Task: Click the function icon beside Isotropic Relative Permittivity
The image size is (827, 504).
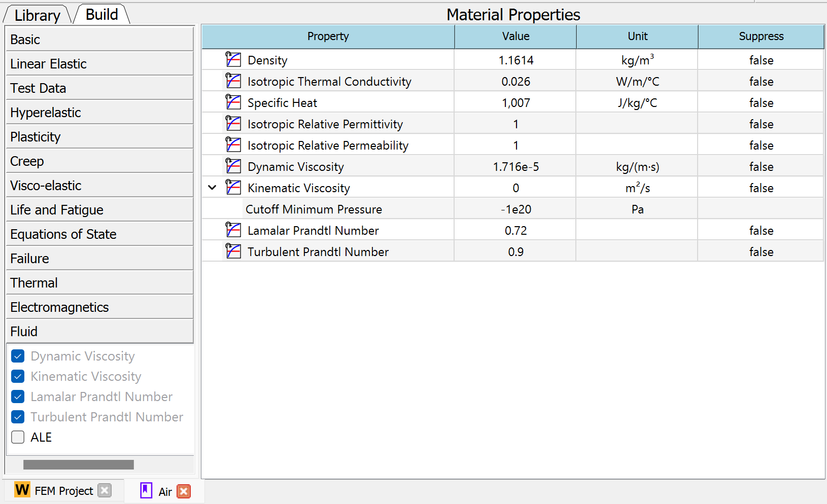Action: 234,123
